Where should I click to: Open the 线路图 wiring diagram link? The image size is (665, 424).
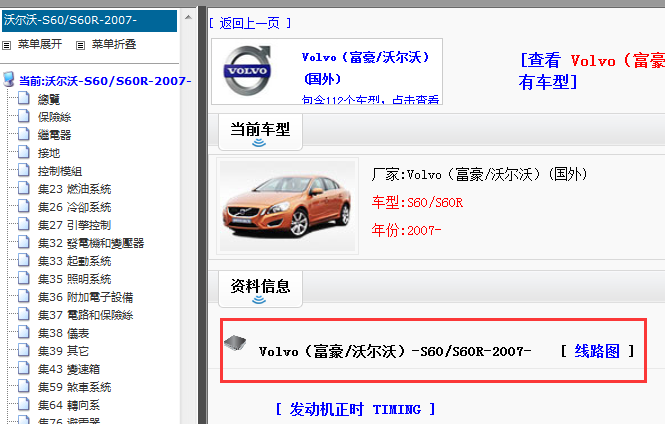pyautogui.click(x=597, y=351)
